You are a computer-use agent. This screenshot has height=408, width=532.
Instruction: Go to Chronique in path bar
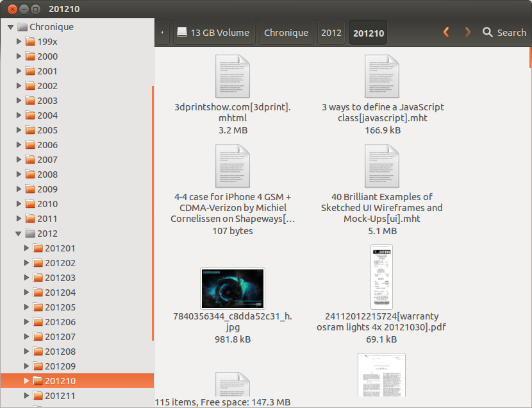(x=286, y=33)
